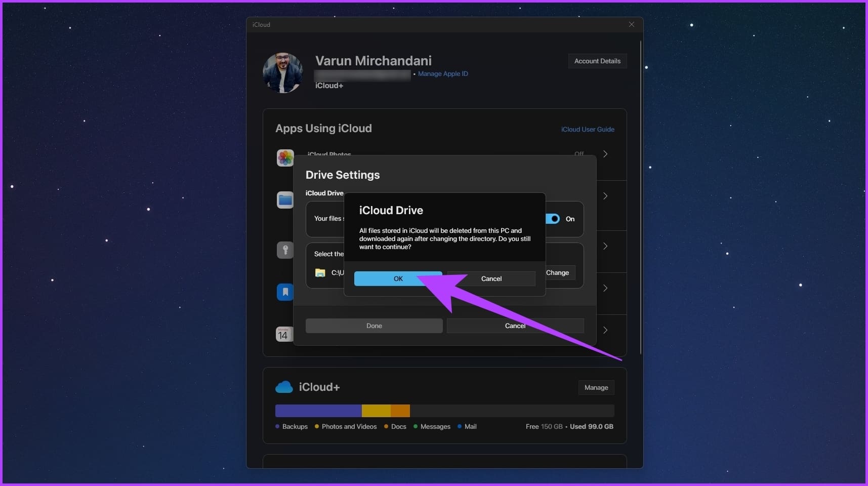Screen dimensions: 868x486
Task: Click the Bookmarks app icon
Action: (285, 292)
